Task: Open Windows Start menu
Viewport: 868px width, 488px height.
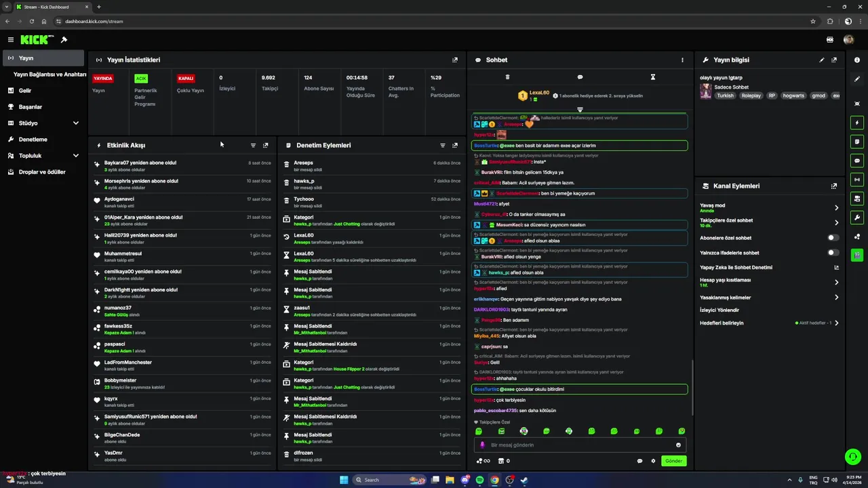Action: [x=344, y=480]
